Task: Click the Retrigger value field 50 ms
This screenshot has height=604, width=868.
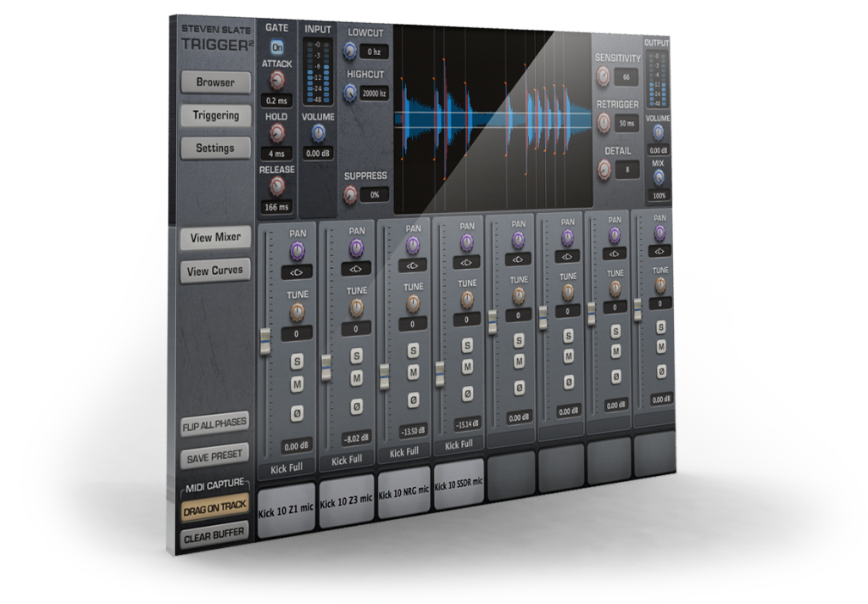Action: point(626,123)
